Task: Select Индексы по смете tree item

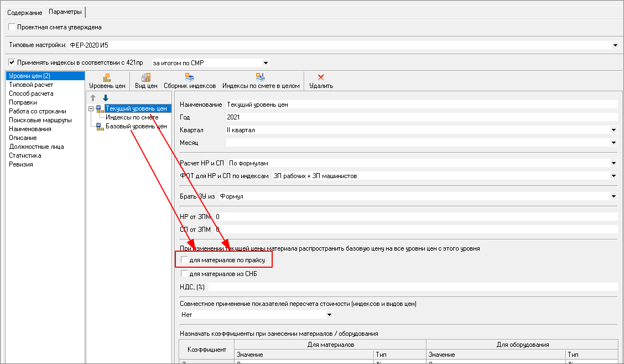Action: (x=132, y=117)
